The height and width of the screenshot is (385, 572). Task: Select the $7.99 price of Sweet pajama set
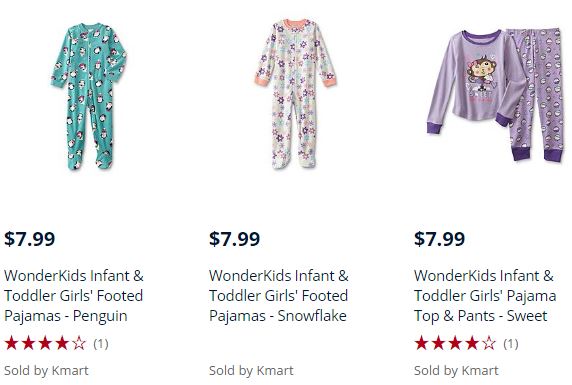(440, 239)
